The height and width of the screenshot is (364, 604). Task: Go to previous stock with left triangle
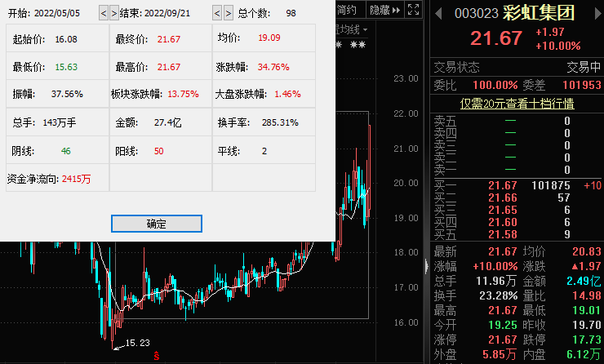[x=438, y=14]
